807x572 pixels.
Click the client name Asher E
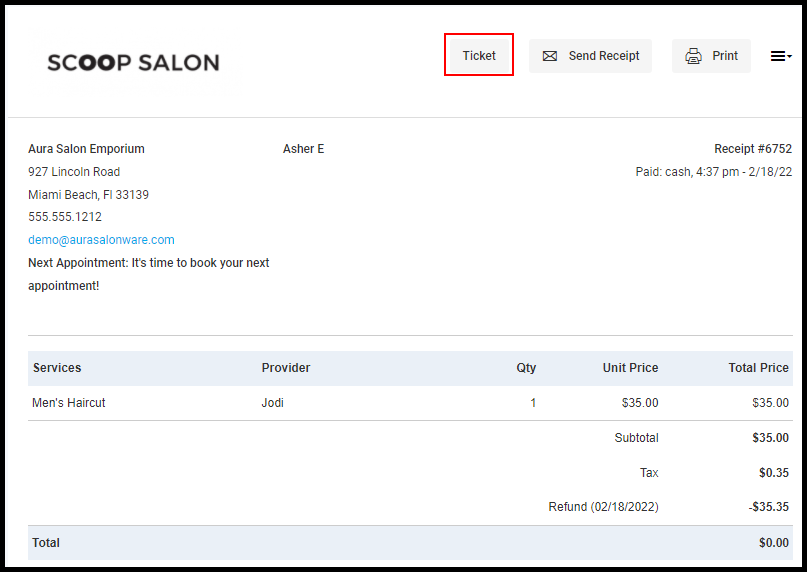pyautogui.click(x=304, y=149)
